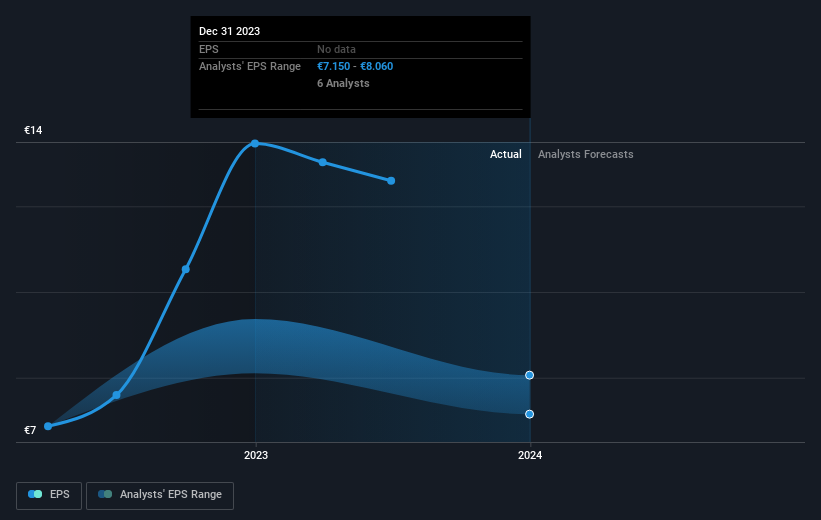Click lower analyst range point at 2024

(x=529, y=414)
